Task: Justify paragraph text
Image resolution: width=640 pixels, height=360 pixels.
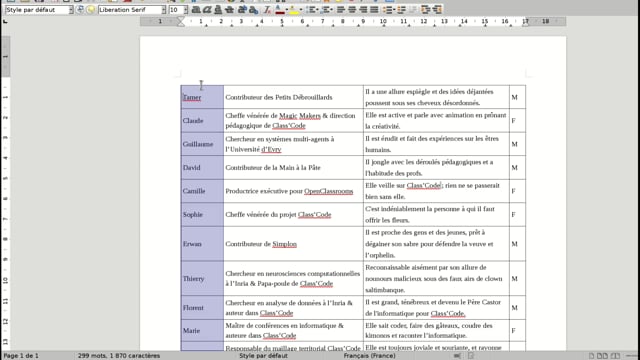Action: pyautogui.click(x=374, y=9)
